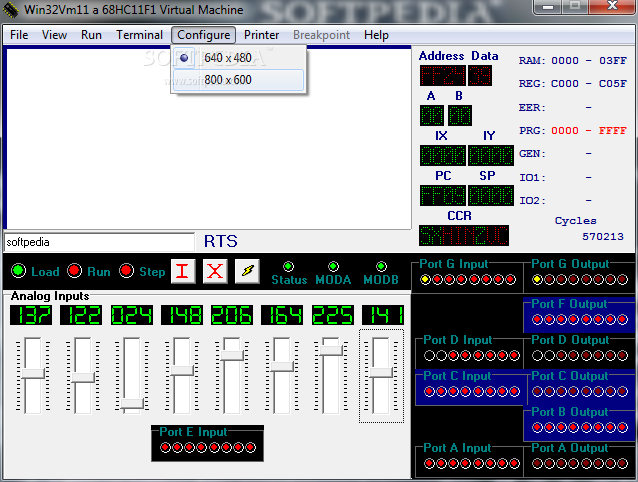Close the open Configure menu
Screen dimensions: 638x482
pos(203,35)
